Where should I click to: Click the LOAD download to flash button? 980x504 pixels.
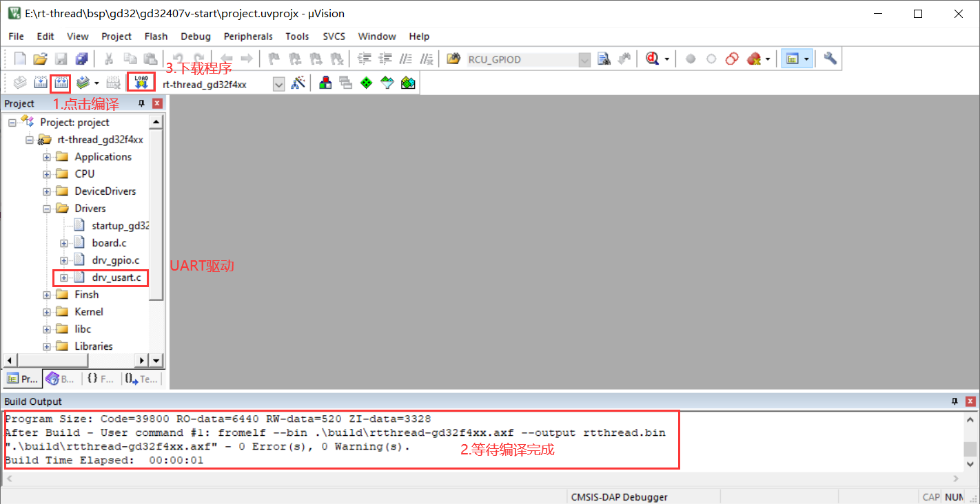141,83
